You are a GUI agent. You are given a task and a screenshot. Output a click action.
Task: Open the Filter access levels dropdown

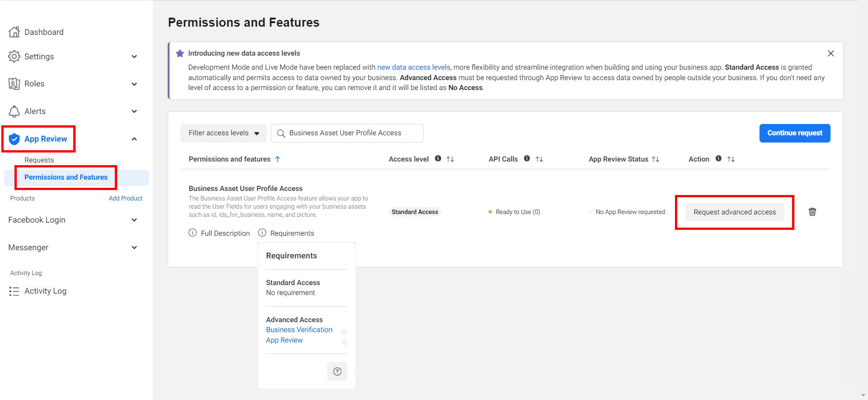[x=223, y=133]
